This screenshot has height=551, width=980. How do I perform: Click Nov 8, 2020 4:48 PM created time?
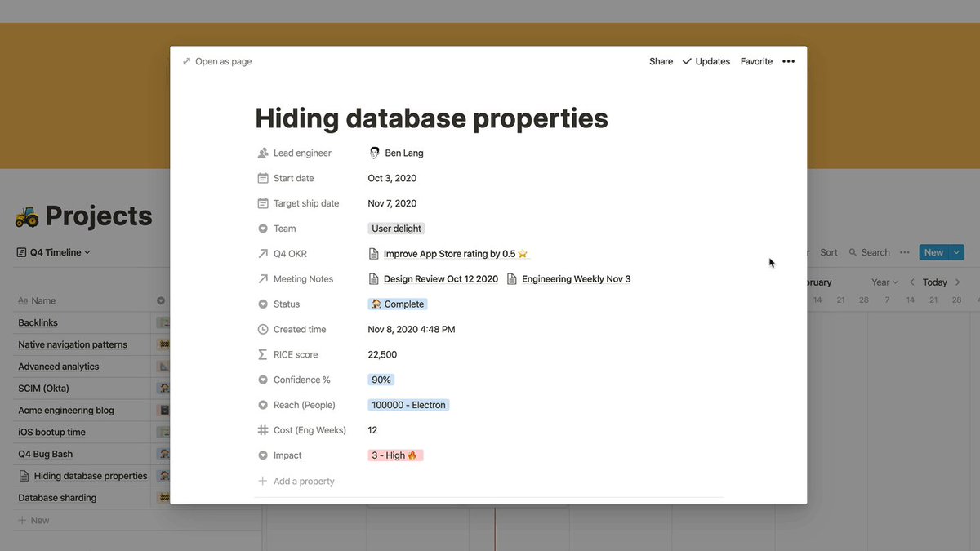pyautogui.click(x=412, y=330)
